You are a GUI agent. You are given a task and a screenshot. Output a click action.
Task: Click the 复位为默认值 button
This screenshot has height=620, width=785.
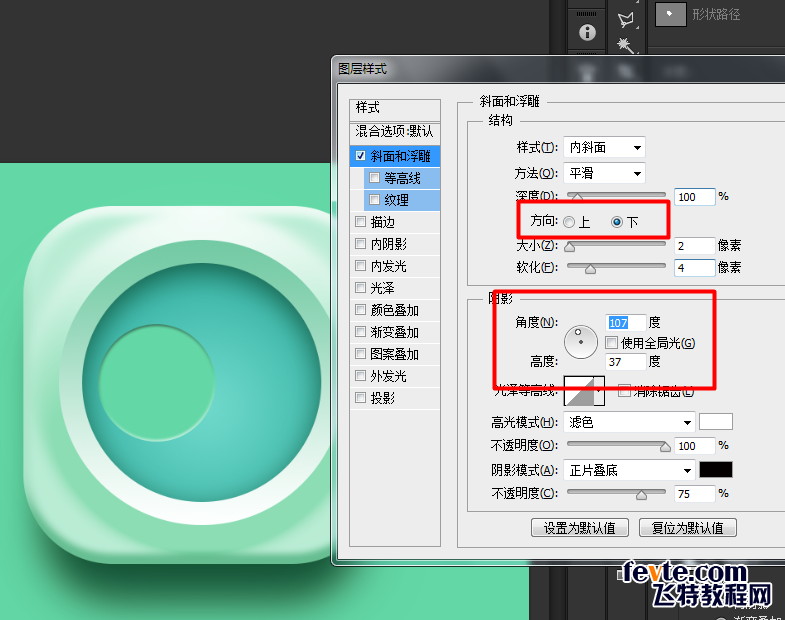pyautogui.click(x=687, y=527)
